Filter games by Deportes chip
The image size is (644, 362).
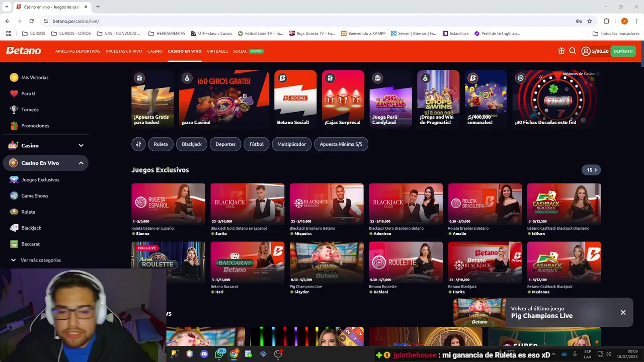point(225,144)
